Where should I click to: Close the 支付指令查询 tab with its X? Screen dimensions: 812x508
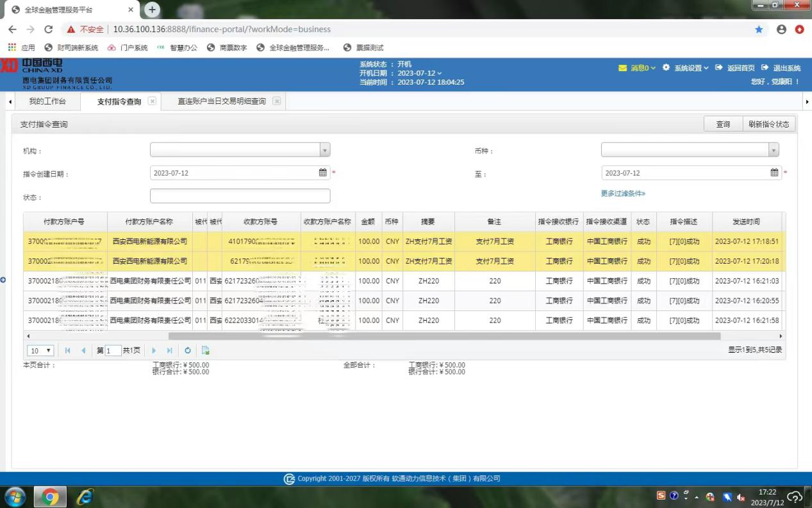[x=152, y=101]
